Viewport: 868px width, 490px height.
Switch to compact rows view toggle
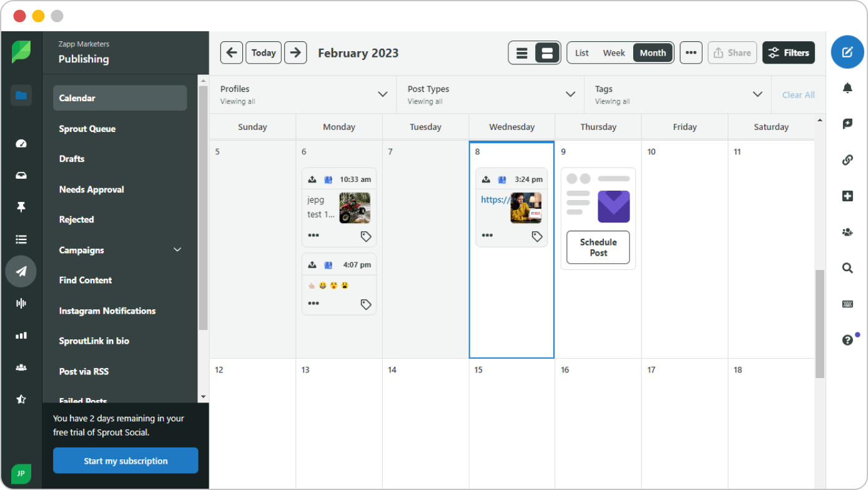[x=522, y=53]
